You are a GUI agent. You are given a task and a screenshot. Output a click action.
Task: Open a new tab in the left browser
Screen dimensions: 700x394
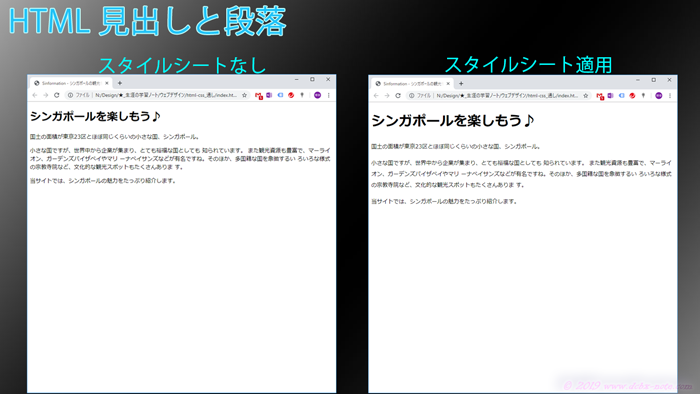point(120,83)
